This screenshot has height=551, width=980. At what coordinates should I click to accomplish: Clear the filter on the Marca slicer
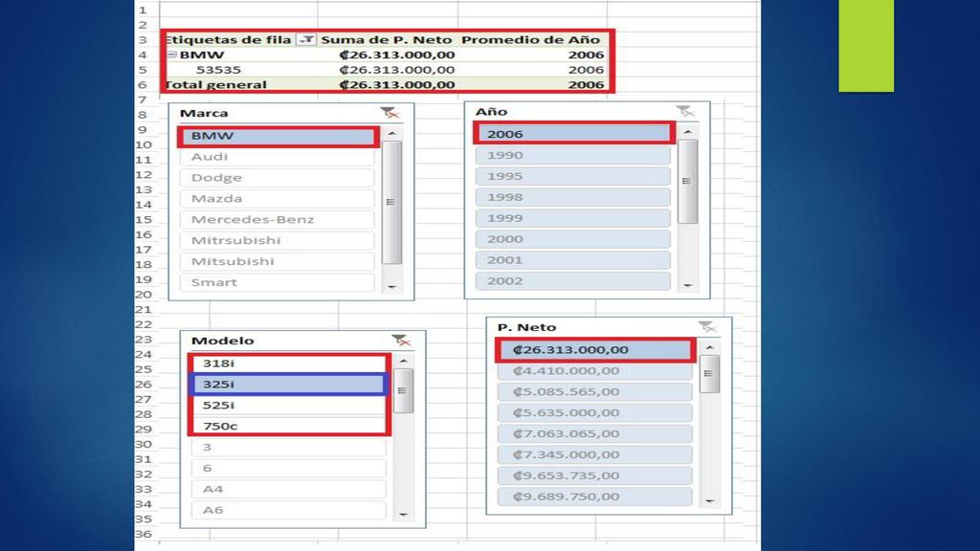click(x=390, y=113)
